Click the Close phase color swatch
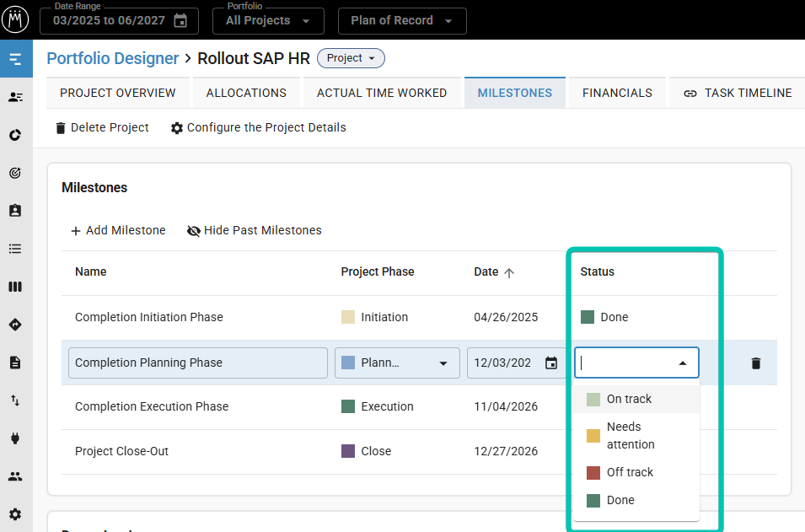Screen dimensions: 805x532 pyautogui.click(x=348, y=451)
